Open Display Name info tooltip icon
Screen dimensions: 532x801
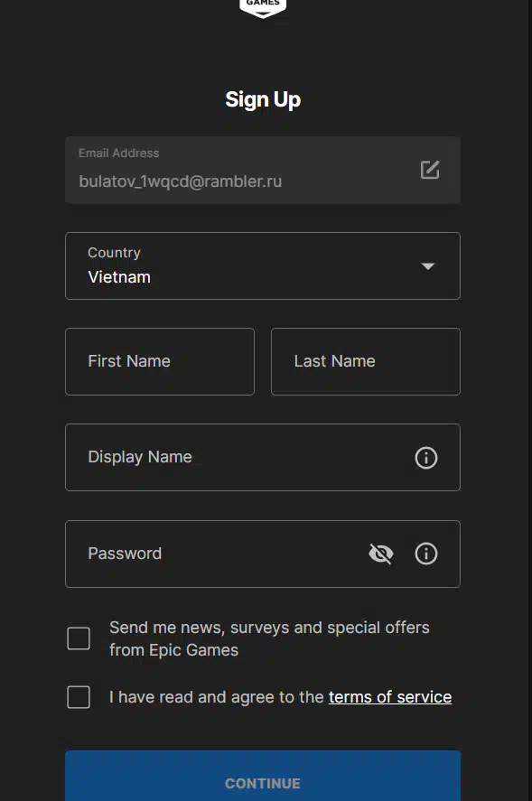426,458
